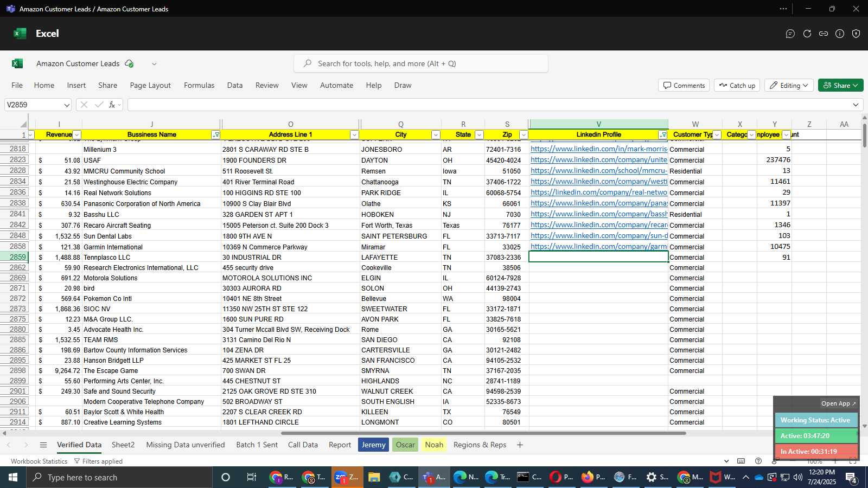Open the Revenue column filter dropdown
Image resolution: width=868 pixels, height=488 pixels.
[76, 134]
